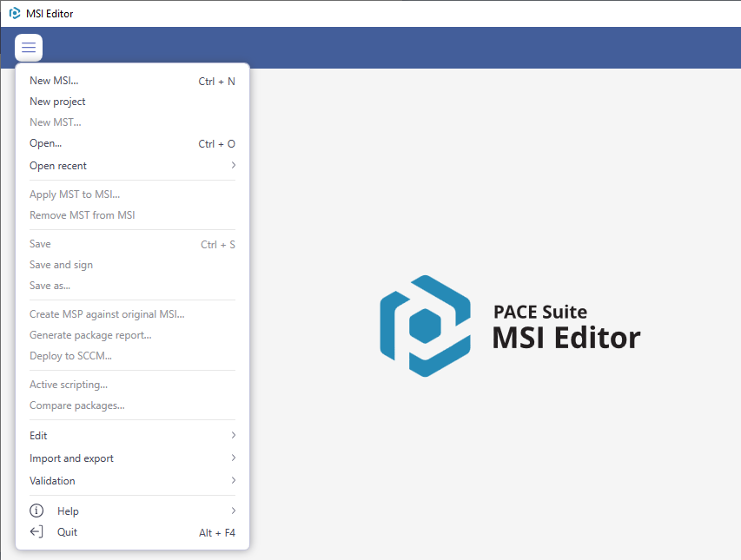This screenshot has height=560, width=741.
Task: Click the Help info icon
Action: (x=36, y=511)
